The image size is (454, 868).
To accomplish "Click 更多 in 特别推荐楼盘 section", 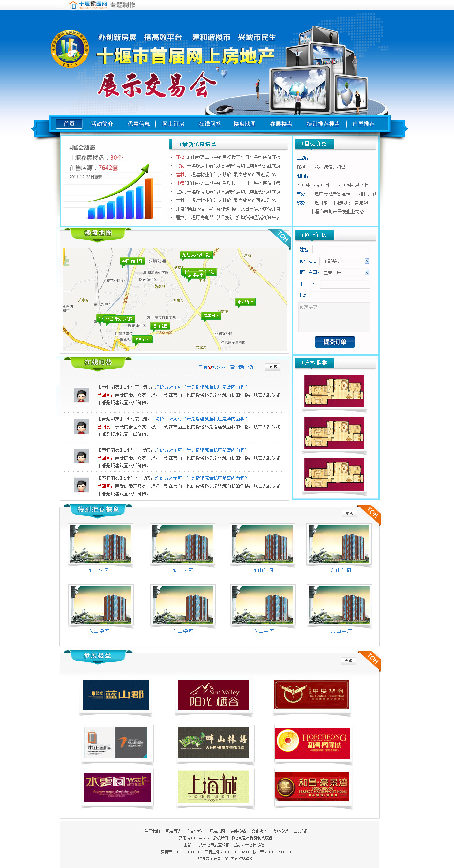I will tap(350, 513).
